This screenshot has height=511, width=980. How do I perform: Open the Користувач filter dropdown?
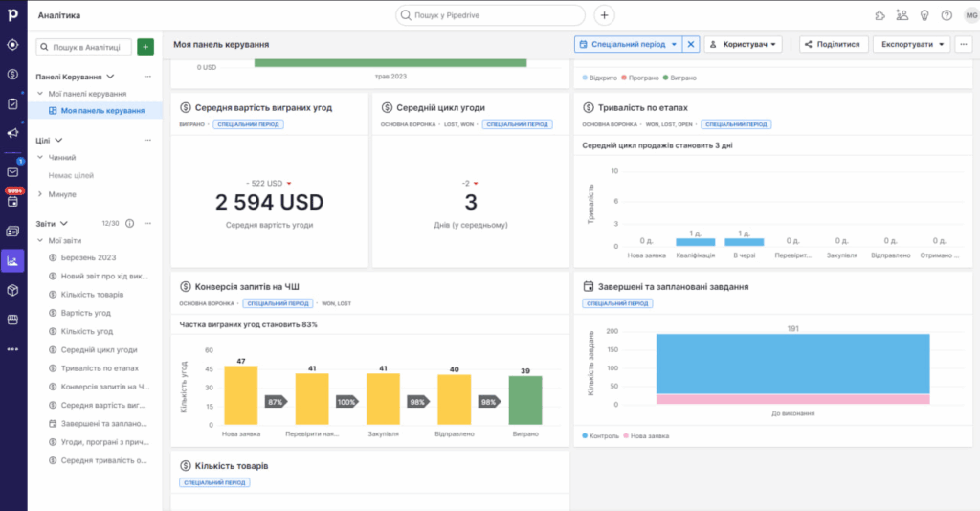(744, 44)
